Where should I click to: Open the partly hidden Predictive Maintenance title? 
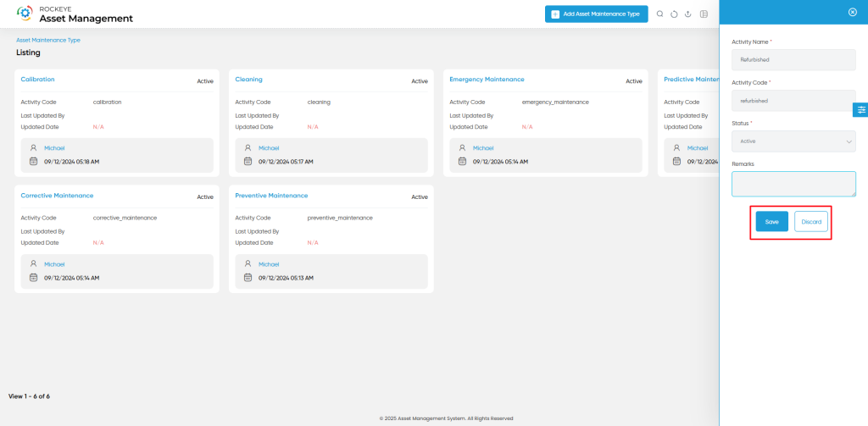pyautogui.click(x=691, y=79)
